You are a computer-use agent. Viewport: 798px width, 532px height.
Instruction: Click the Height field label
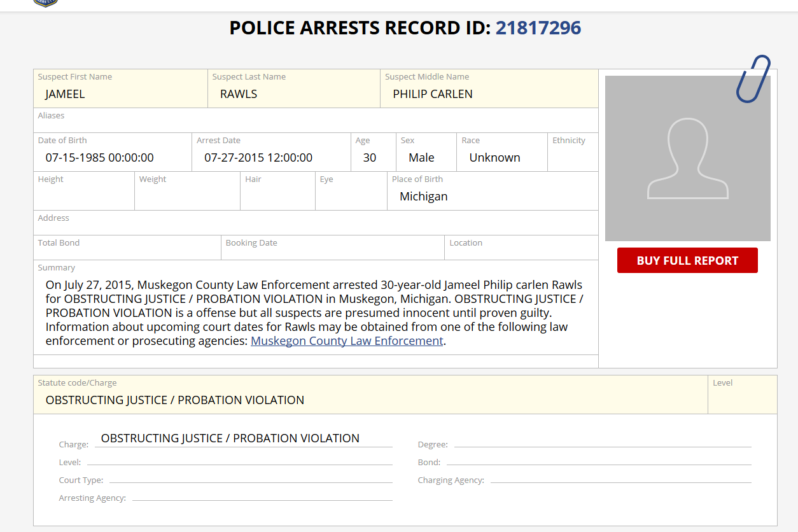click(51, 179)
